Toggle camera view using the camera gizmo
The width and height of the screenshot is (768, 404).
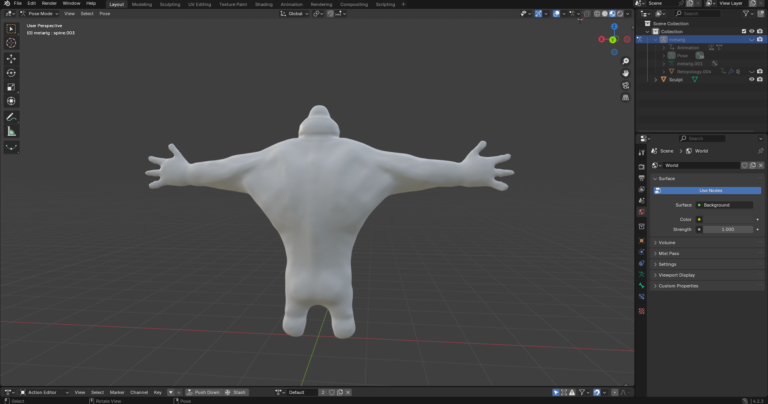(x=625, y=85)
